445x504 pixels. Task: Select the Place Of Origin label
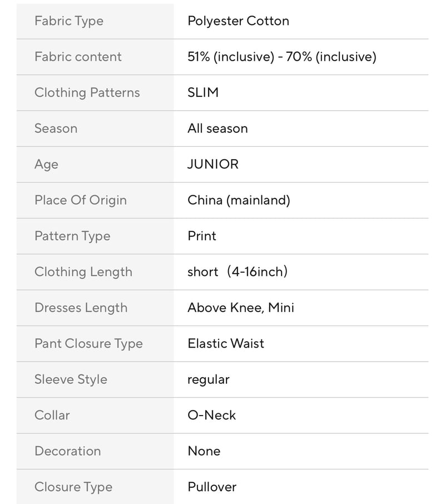coord(81,200)
